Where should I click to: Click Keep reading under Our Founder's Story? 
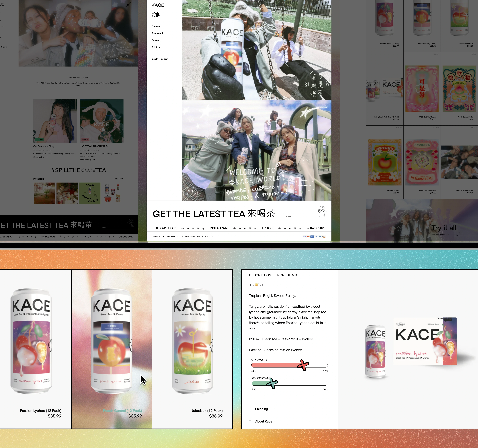[41, 157]
